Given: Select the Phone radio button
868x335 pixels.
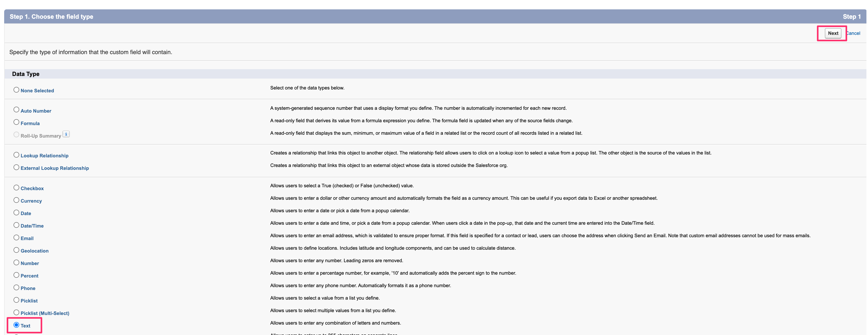Looking at the screenshot, I should 16,287.
